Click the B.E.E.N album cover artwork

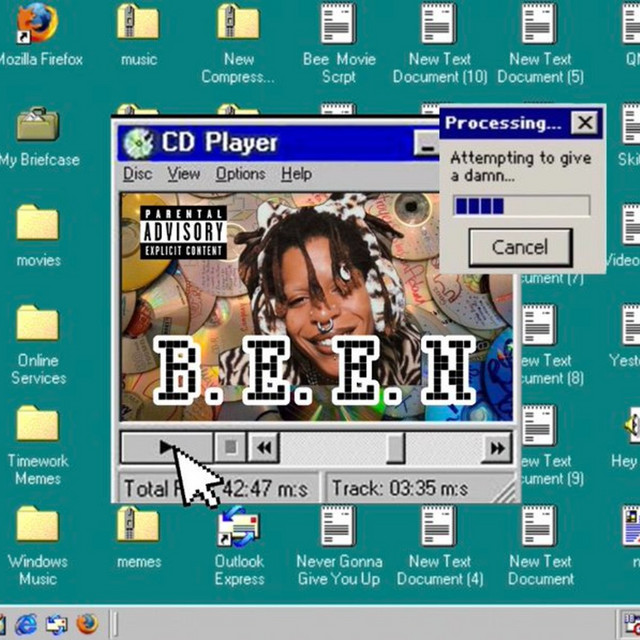(x=316, y=307)
